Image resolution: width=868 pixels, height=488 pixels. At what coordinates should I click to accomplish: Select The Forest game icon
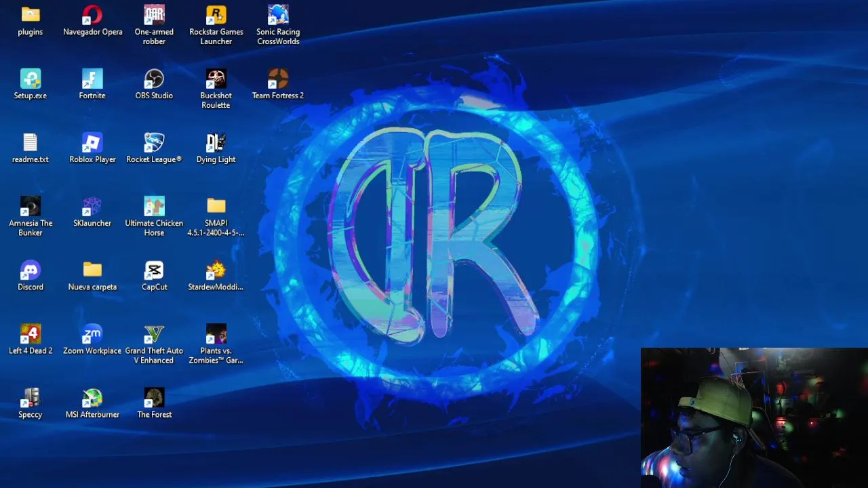coord(154,397)
